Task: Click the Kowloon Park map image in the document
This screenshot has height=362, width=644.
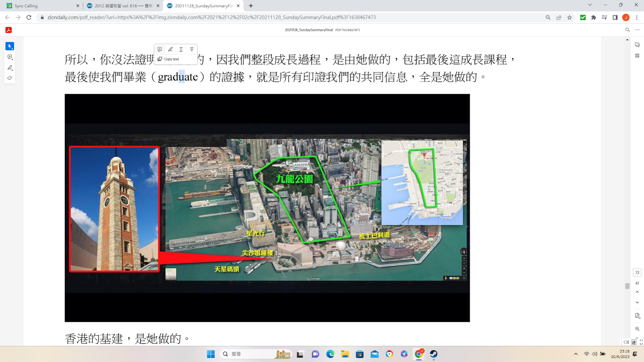Action: pos(267,208)
